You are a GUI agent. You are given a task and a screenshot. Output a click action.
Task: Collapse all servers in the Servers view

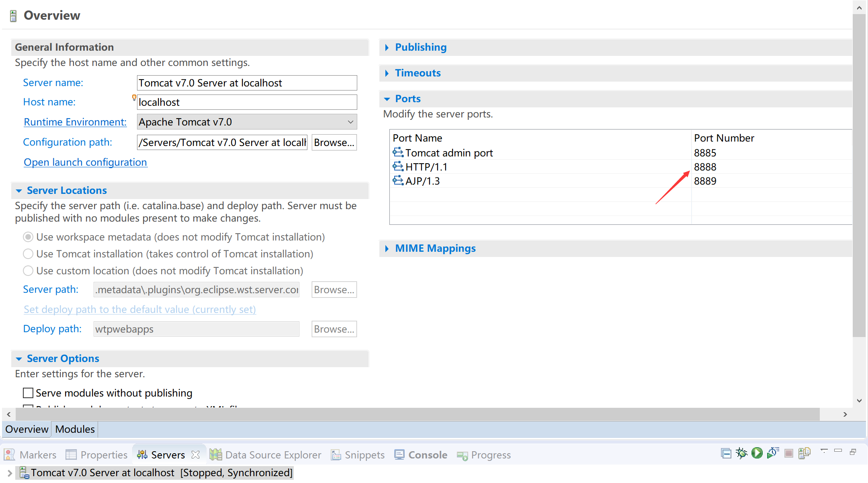(x=726, y=453)
